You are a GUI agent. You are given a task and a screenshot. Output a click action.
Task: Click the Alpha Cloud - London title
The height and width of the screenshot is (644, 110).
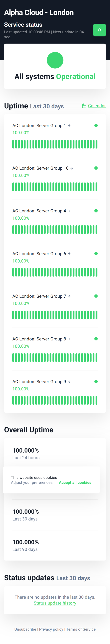pos(39,12)
